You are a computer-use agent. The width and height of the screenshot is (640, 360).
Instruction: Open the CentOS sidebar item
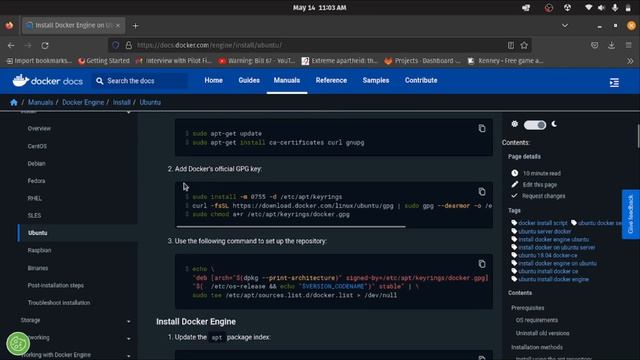pos(37,146)
